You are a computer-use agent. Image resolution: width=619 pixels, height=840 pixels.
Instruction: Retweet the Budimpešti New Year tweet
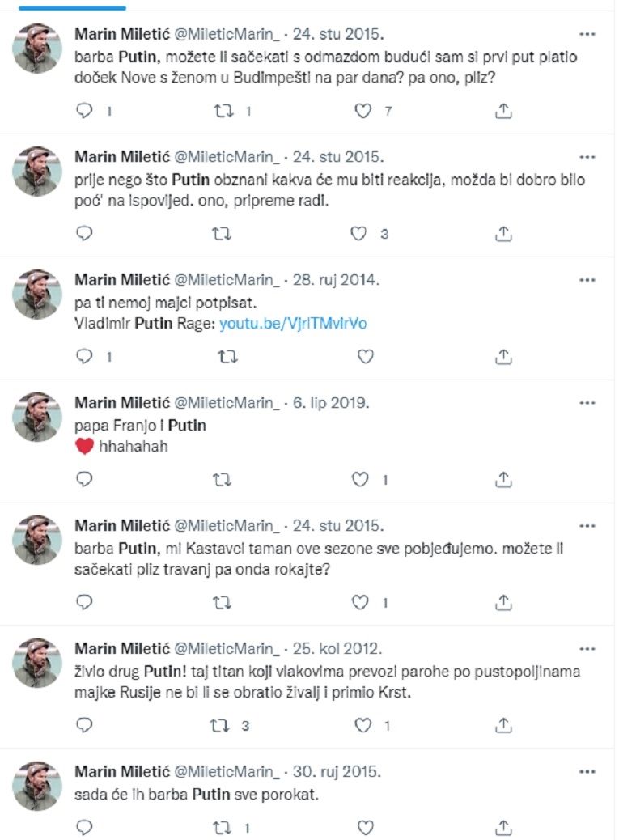click(x=222, y=111)
